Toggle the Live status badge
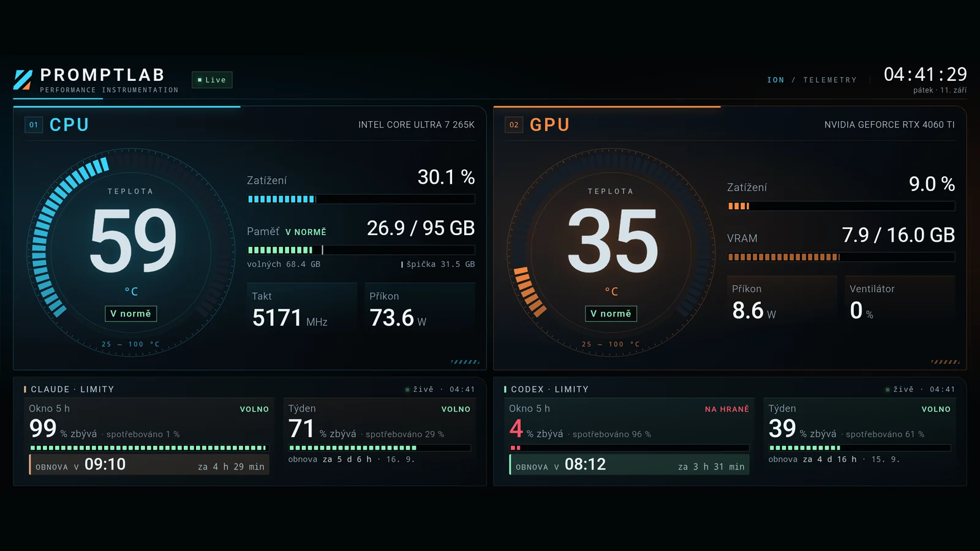The width and height of the screenshot is (980, 551). (212, 80)
